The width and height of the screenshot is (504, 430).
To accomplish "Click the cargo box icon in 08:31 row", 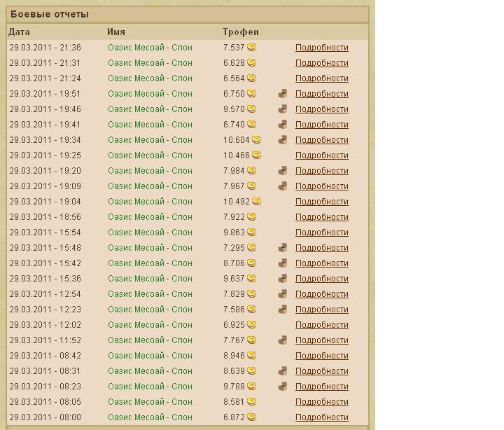I will tap(283, 371).
